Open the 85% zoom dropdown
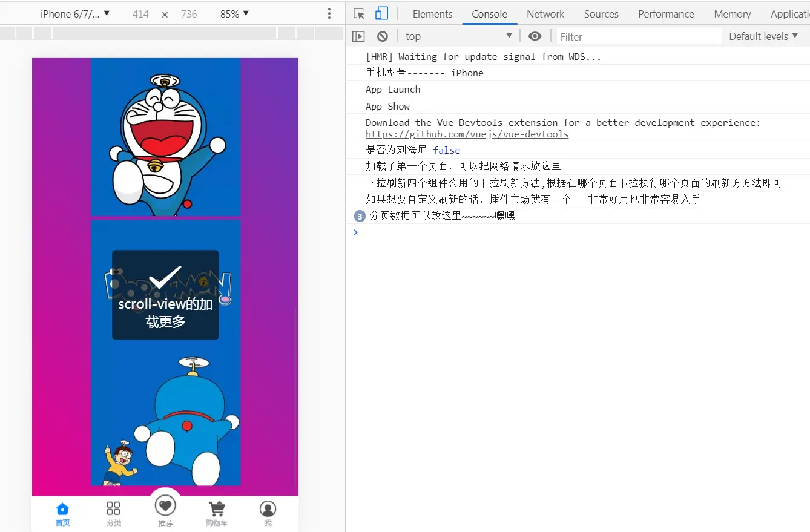Image resolution: width=810 pixels, height=532 pixels. coord(235,13)
